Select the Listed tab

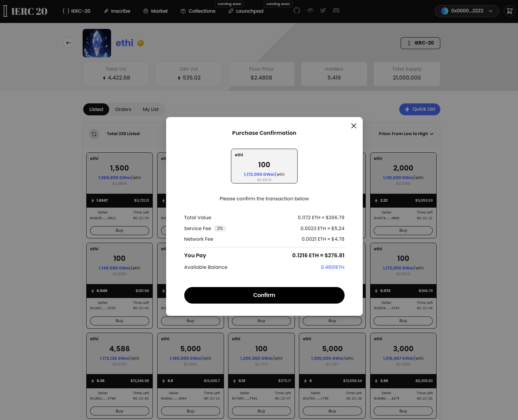(96, 109)
